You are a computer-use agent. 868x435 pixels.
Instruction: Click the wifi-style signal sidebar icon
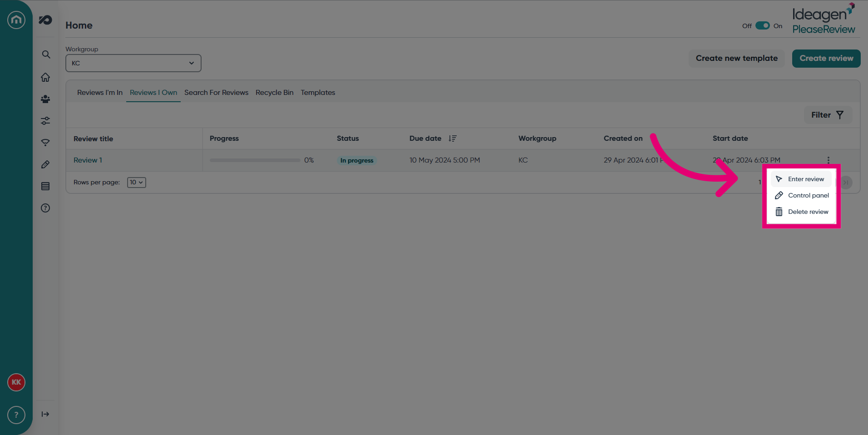tap(45, 143)
